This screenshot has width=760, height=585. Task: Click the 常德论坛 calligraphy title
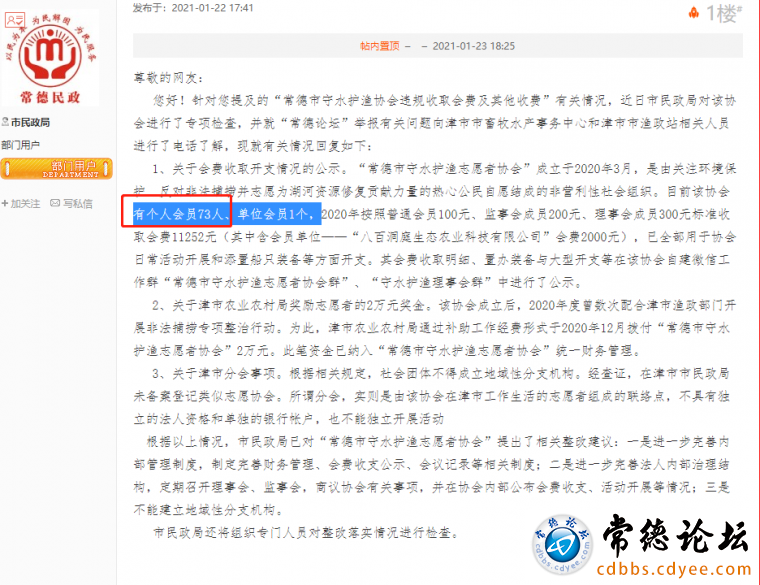point(675,536)
